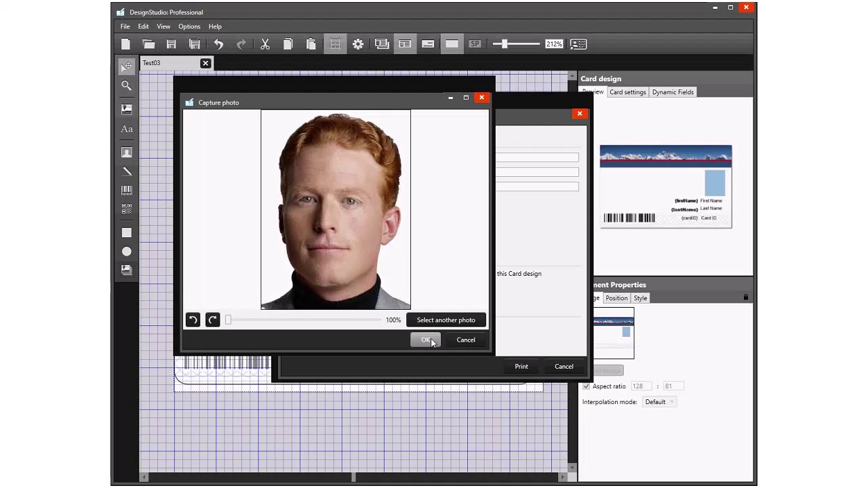Viewport: 868px width, 488px height.
Task: Open the ID card records icon
Action: click(x=578, y=44)
